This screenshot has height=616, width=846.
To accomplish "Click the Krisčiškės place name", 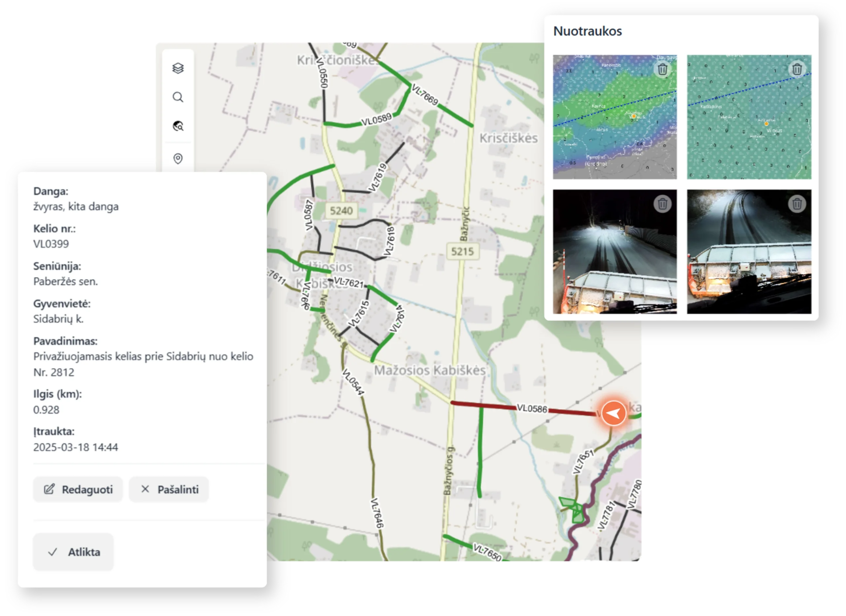I will point(508,138).
